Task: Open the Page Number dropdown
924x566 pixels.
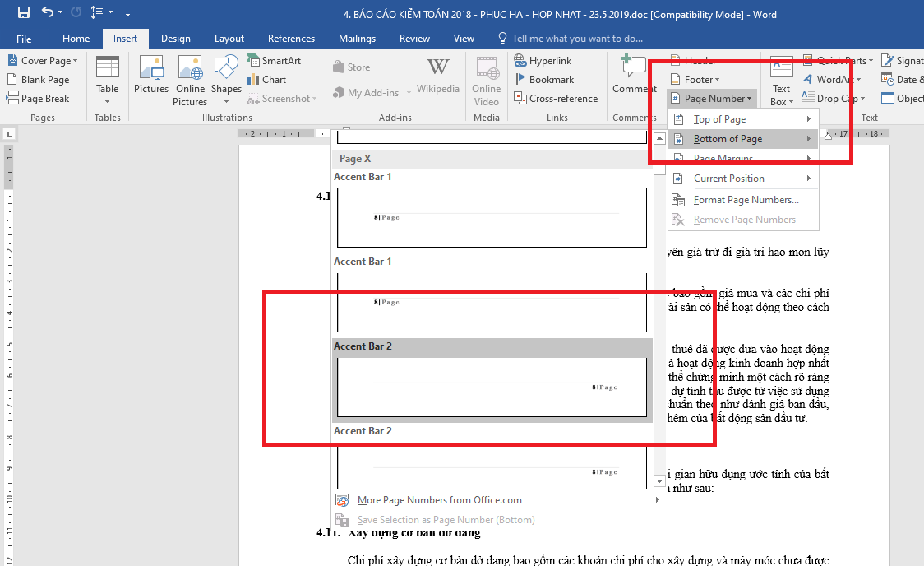Action: pyautogui.click(x=710, y=99)
